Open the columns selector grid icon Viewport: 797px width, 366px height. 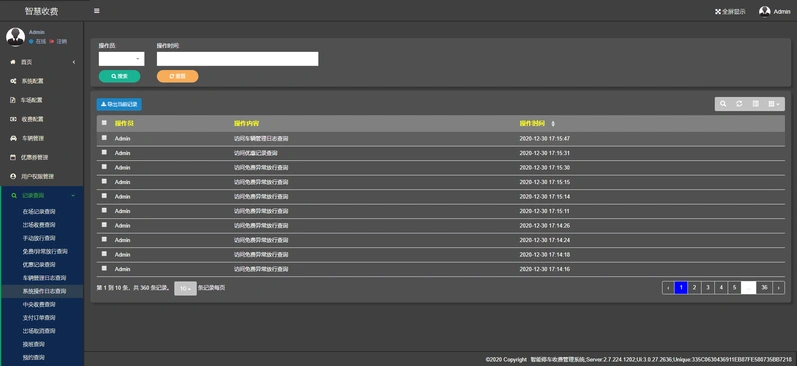[x=774, y=104]
